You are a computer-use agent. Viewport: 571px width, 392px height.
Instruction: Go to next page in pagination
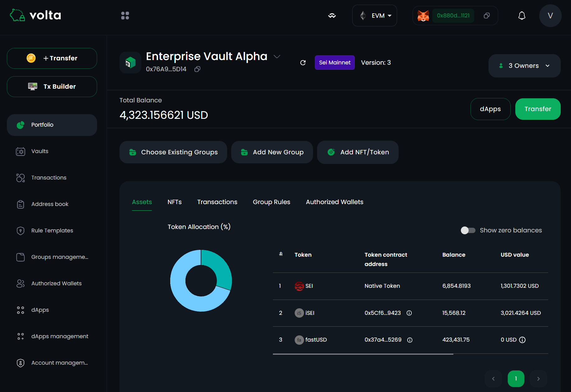pyautogui.click(x=538, y=379)
